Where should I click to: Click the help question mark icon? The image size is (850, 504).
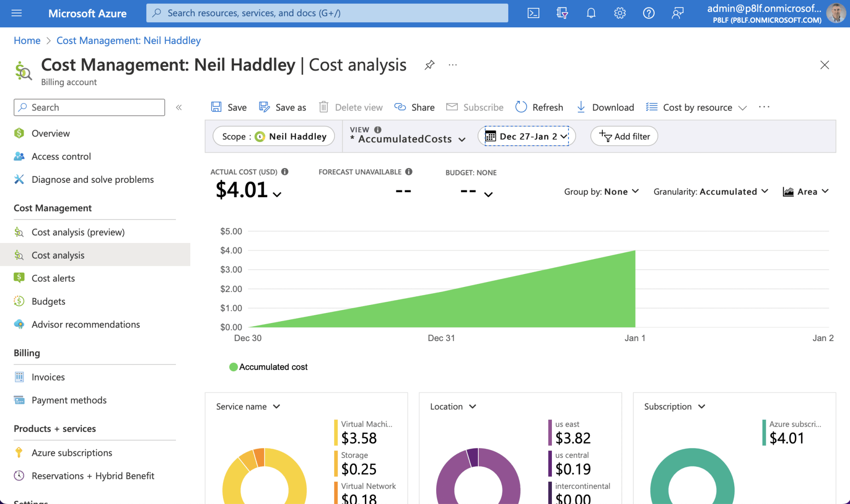point(648,13)
